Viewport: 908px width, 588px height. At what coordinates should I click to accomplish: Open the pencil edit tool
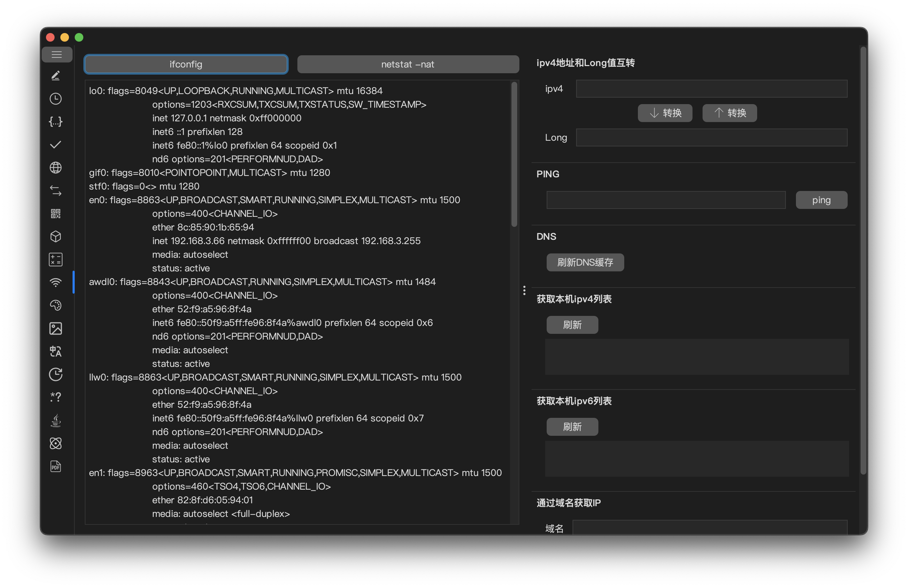(56, 75)
